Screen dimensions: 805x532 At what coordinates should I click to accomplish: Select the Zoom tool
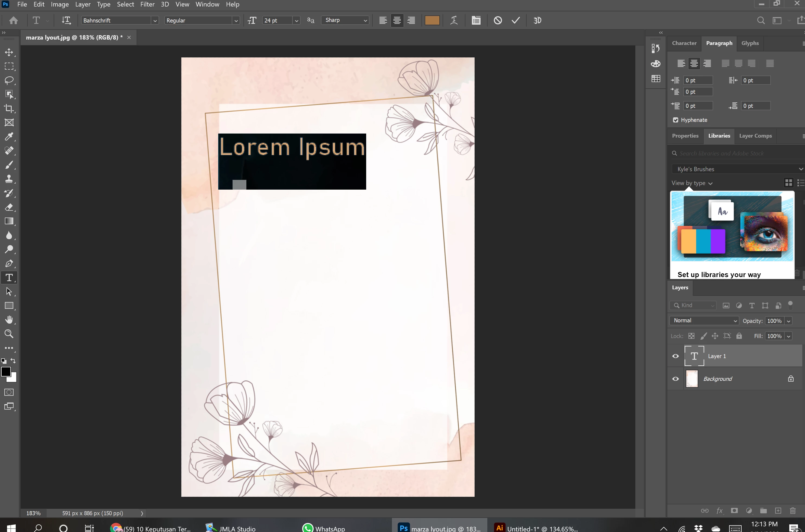pyautogui.click(x=9, y=334)
